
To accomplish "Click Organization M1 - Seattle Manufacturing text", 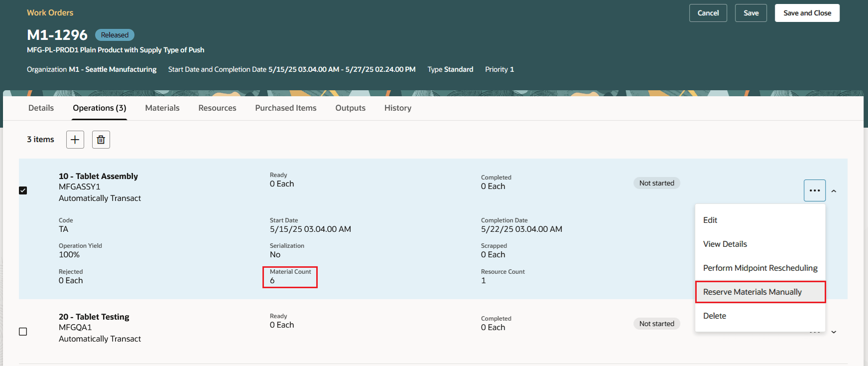I will (92, 69).
